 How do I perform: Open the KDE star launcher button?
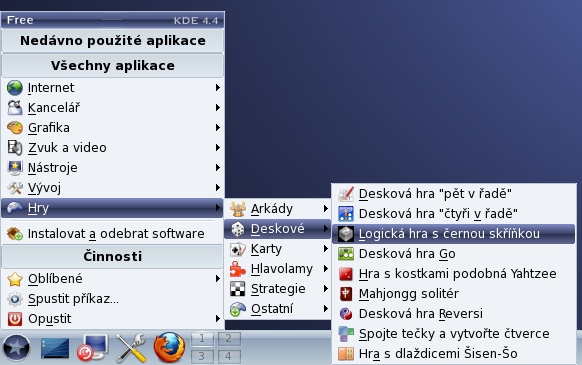[16, 348]
